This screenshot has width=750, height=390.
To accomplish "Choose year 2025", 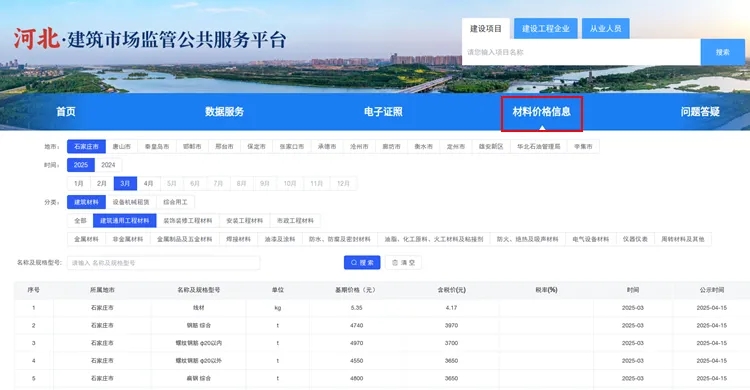I will point(81,165).
